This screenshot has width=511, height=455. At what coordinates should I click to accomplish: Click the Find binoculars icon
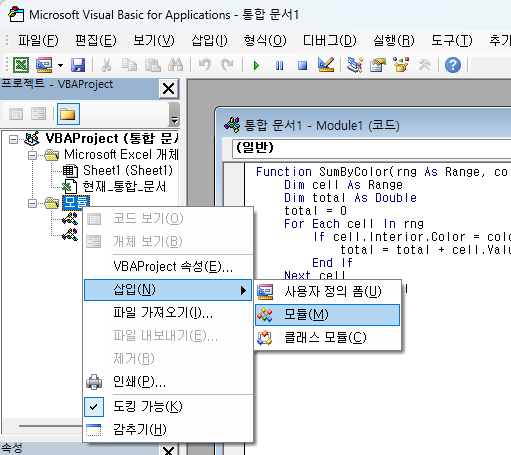[x=175, y=65]
